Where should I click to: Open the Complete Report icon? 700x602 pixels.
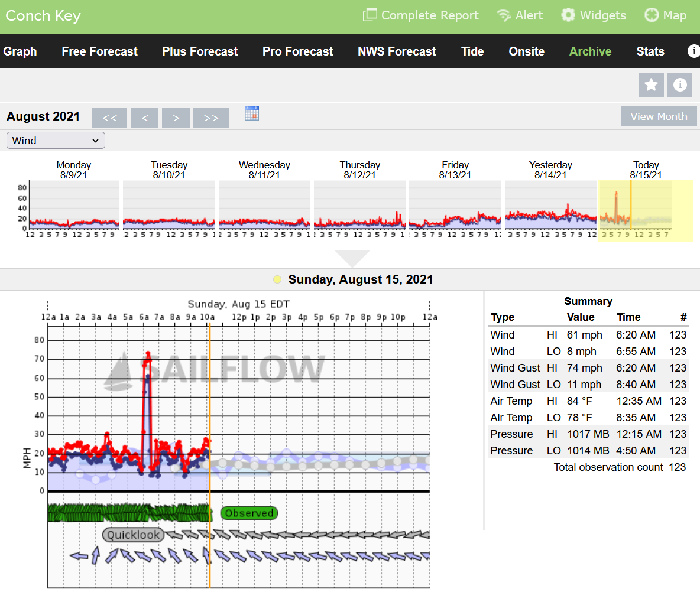(x=370, y=15)
